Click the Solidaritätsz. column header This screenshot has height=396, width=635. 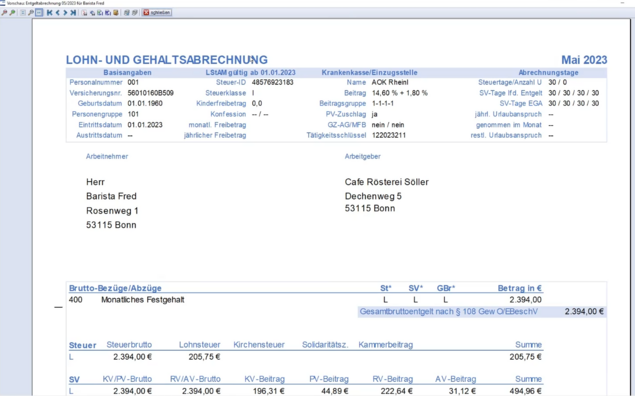point(325,345)
